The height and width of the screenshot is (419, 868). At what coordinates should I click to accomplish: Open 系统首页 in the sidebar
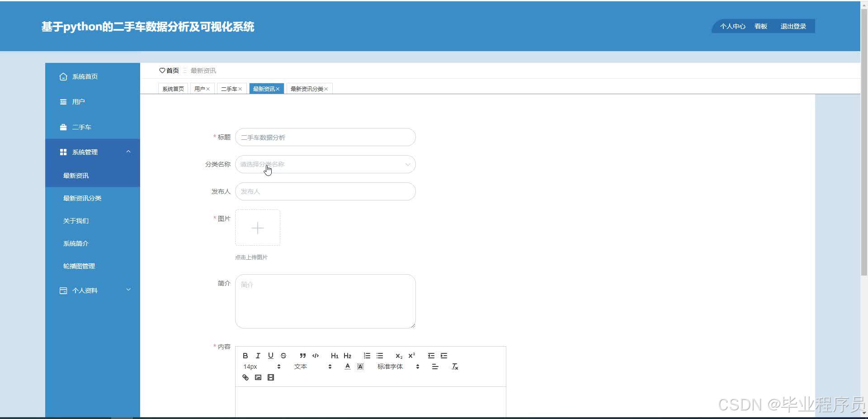[93, 76]
